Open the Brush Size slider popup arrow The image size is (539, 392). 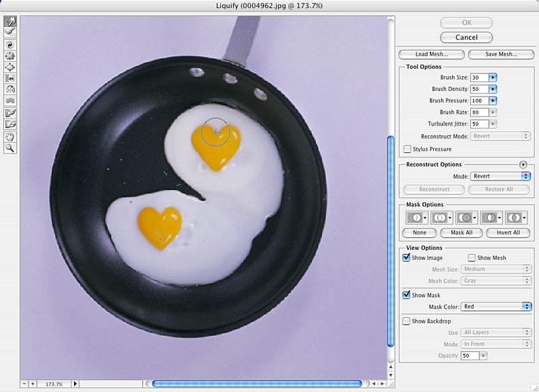pyautogui.click(x=493, y=77)
